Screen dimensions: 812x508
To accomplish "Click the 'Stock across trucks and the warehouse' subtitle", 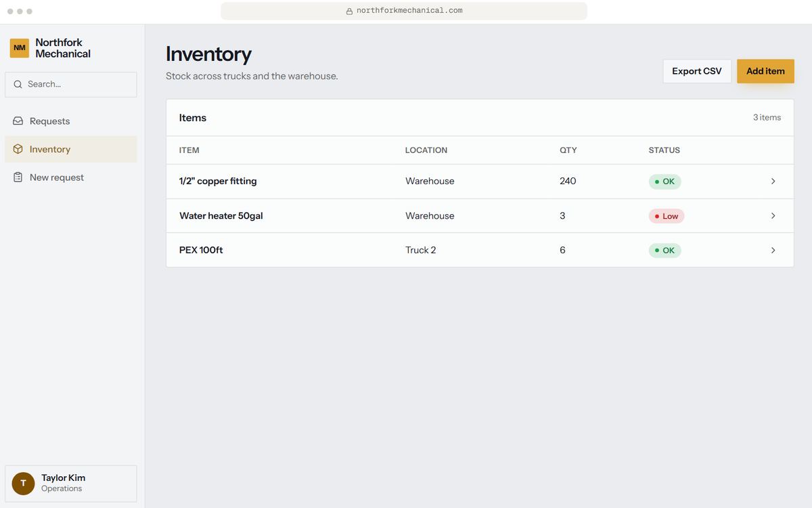I will [252, 77].
